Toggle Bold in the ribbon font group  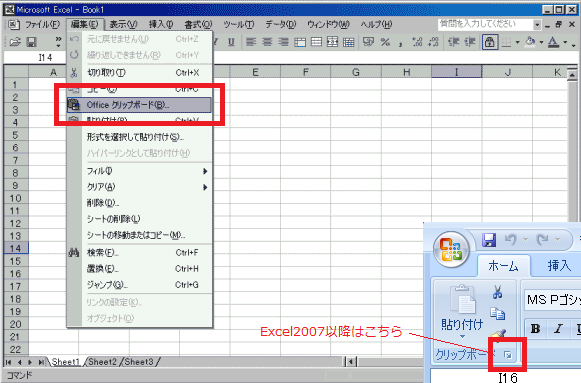[x=535, y=329]
